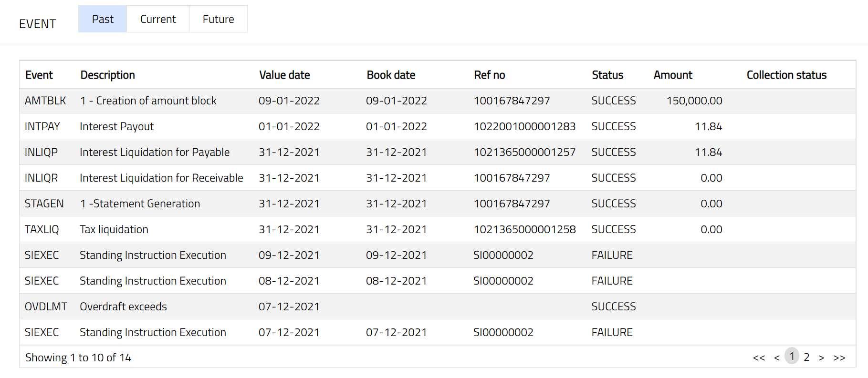This screenshot has height=378, width=868.
Task: Open the Current events tab
Action: click(158, 19)
